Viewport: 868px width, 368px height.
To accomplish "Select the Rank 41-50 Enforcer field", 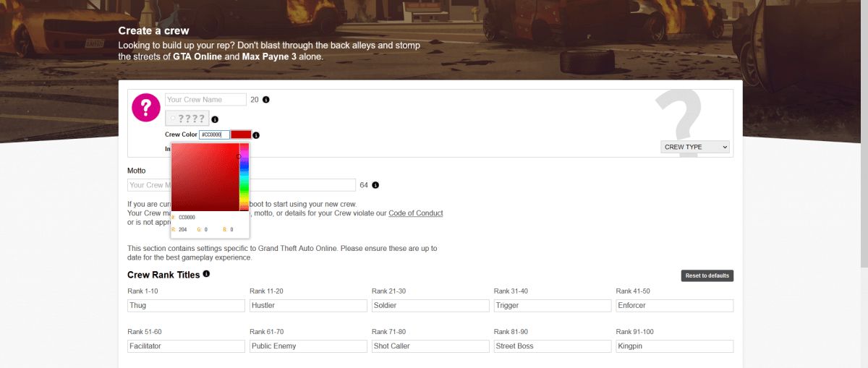I will (674, 306).
